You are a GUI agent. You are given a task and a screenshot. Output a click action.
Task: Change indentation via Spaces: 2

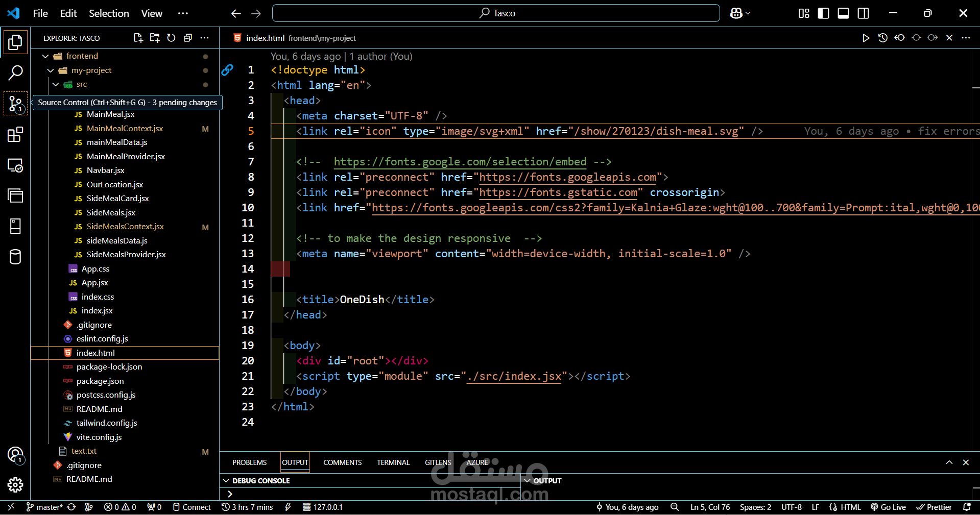click(755, 507)
